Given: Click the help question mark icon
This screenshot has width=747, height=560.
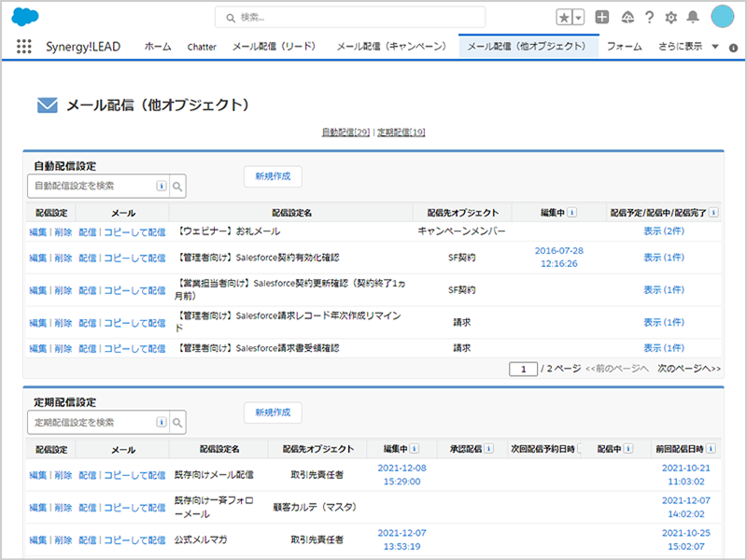Looking at the screenshot, I should tap(649, 18).
